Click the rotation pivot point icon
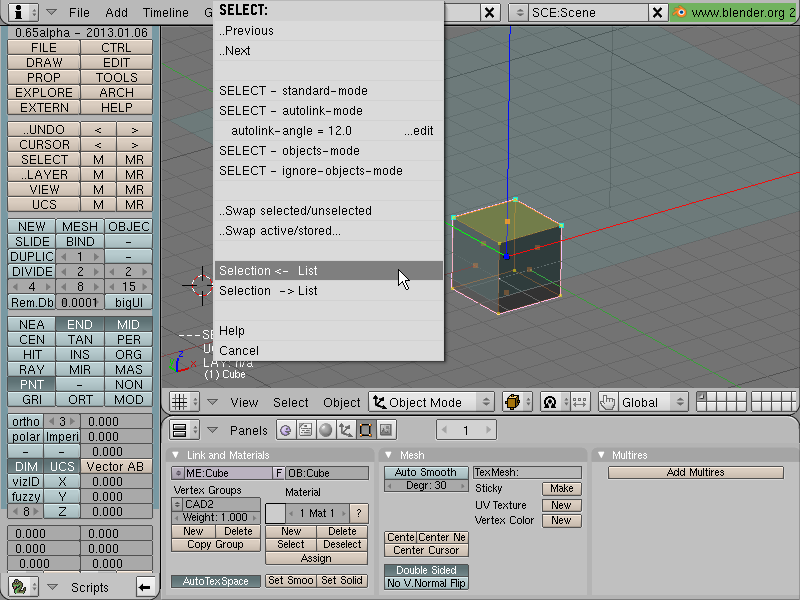Image resolution: width=800 pixels, height=600 pixels. [550, 402]
